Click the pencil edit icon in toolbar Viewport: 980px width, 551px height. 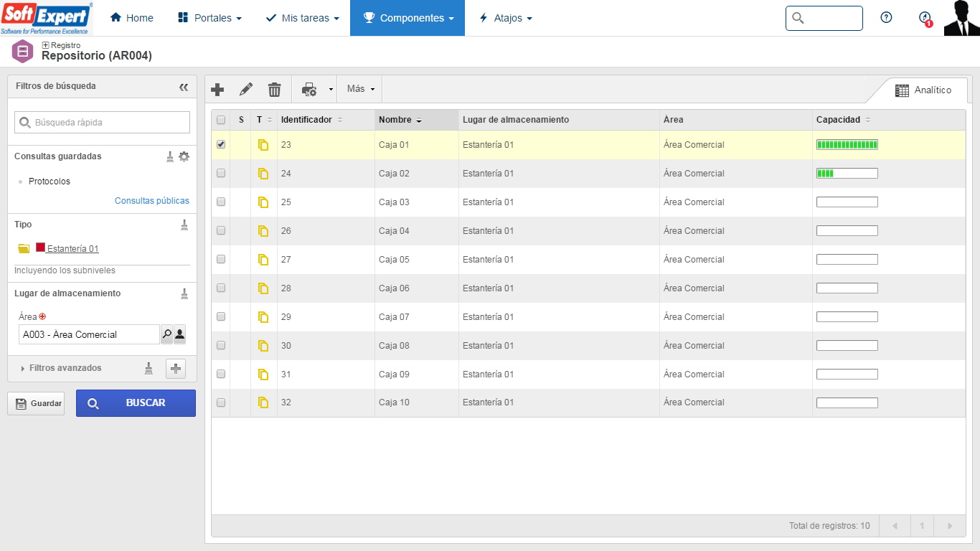246,89
